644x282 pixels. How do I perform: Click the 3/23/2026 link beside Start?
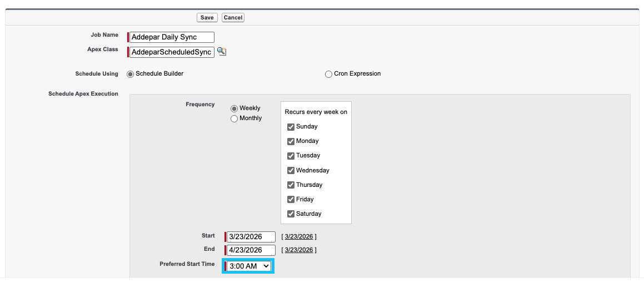[298, 237]
